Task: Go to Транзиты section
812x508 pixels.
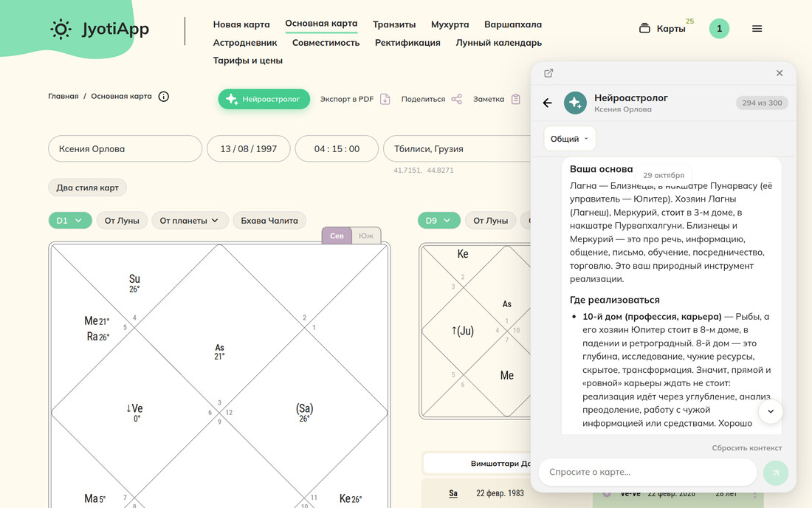Action: pos(394,24)
